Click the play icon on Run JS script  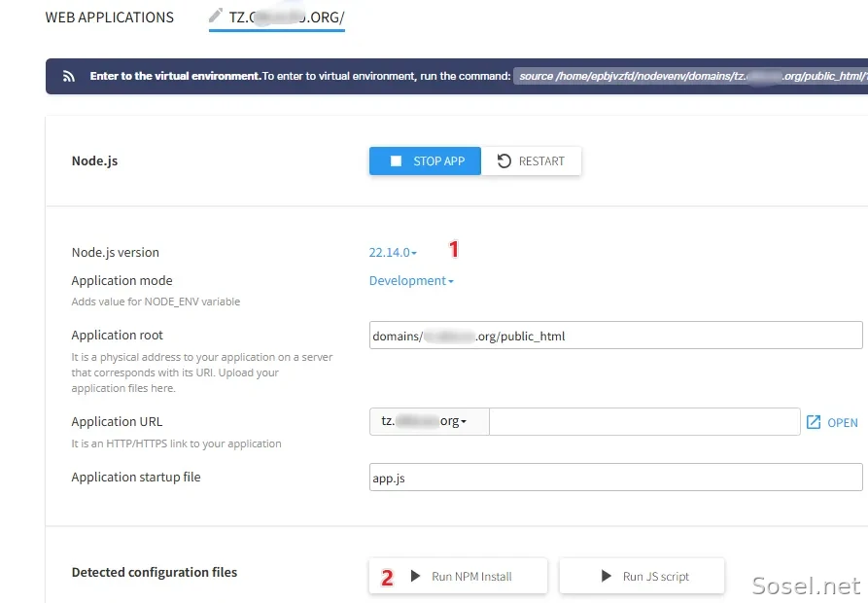(x=607, y=577)
